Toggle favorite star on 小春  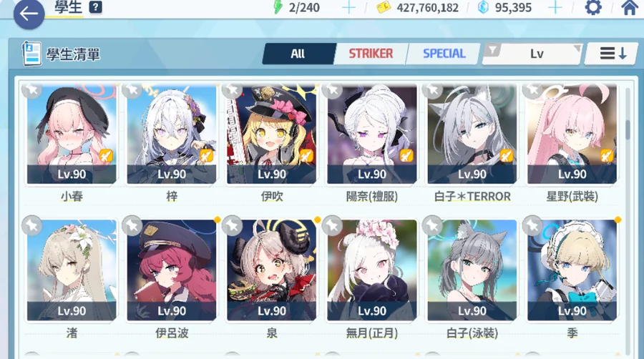(x=32, y=89)
